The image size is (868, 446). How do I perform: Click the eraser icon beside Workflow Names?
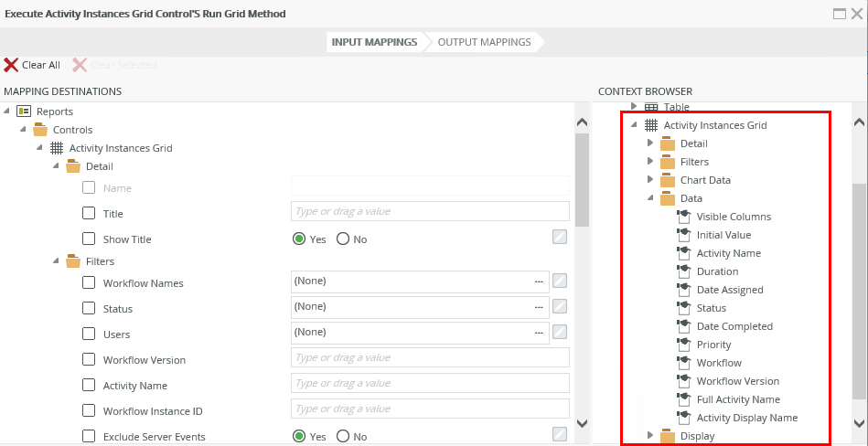[560, 281]
